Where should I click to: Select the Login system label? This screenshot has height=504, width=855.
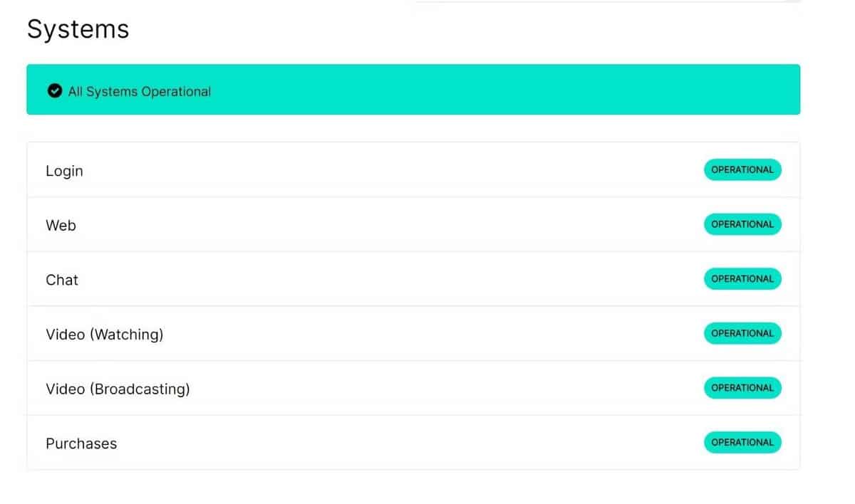pos(64,171)
